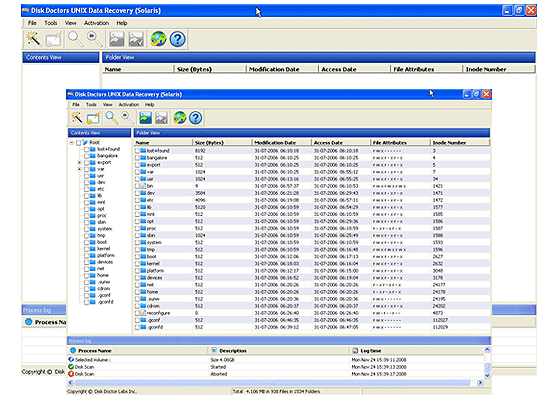The width and height of the screenshot is (558, 405).
Task: Click the first magnifier search icon in front window
Action: (x=111, y=117)
